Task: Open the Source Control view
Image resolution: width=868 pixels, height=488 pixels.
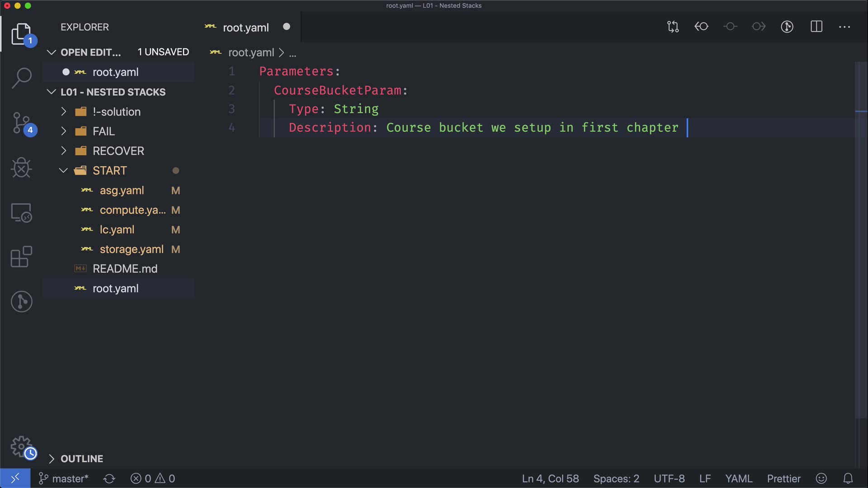Action: point(21,123)
